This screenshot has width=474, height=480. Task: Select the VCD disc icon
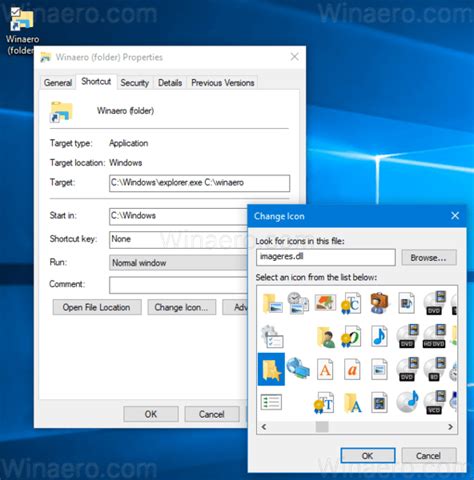(435, 402)
